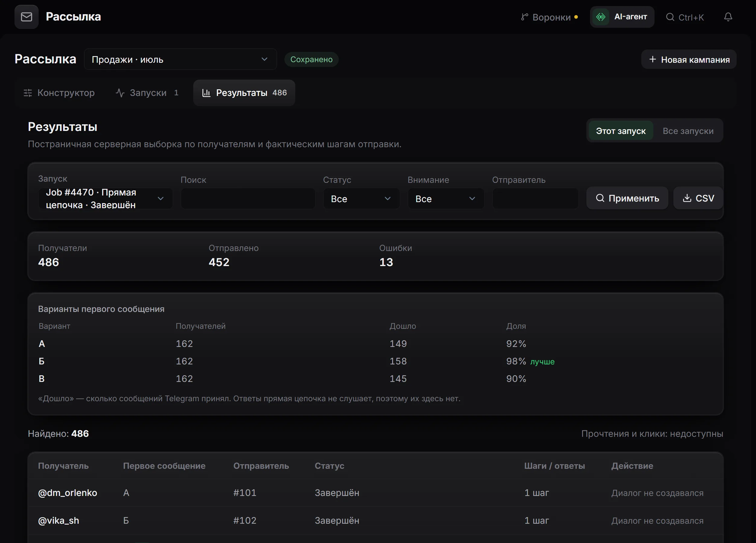
Task: Open the Внимание filter dropdown
Action: (446, 198)
